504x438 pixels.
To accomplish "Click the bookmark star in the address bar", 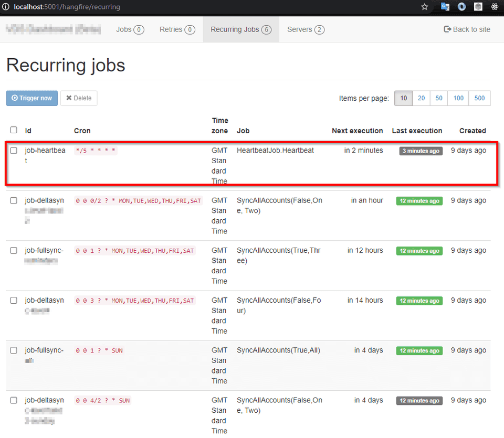I will pyautogui.click(x=424, y=7).
